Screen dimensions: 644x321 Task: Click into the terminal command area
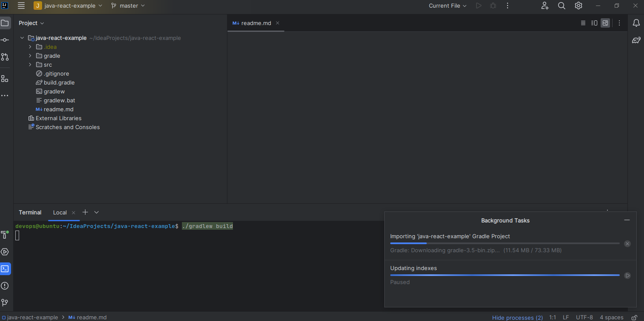(198, 265)
